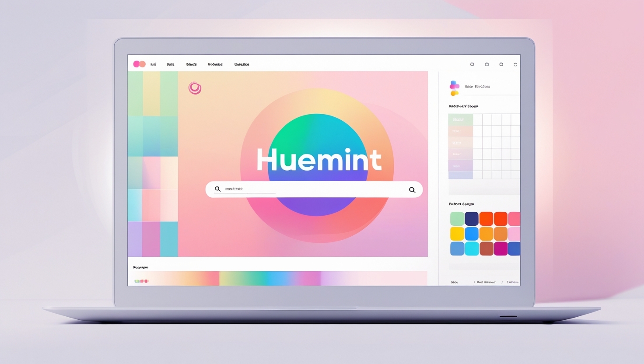Click the green header row in right panel table
Screen dimensions: 644x364
(460, 119)
